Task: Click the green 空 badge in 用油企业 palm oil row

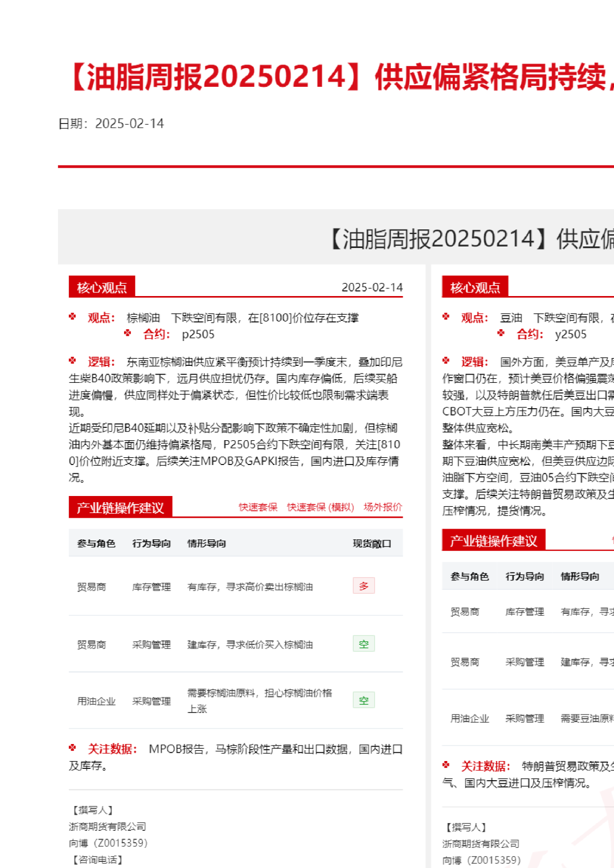Action: 364,700
